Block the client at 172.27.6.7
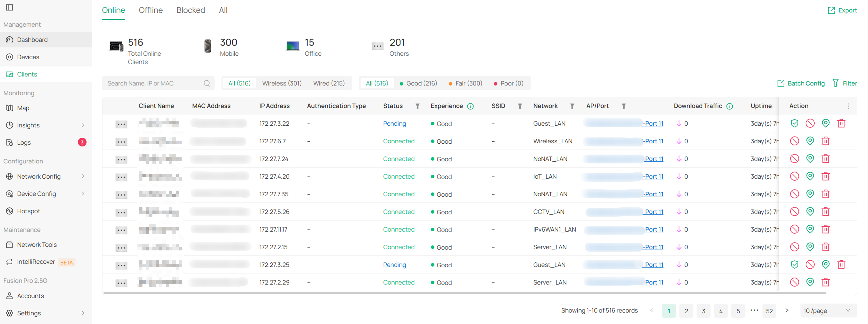The image size is (868, 324). tap(794, 141)
